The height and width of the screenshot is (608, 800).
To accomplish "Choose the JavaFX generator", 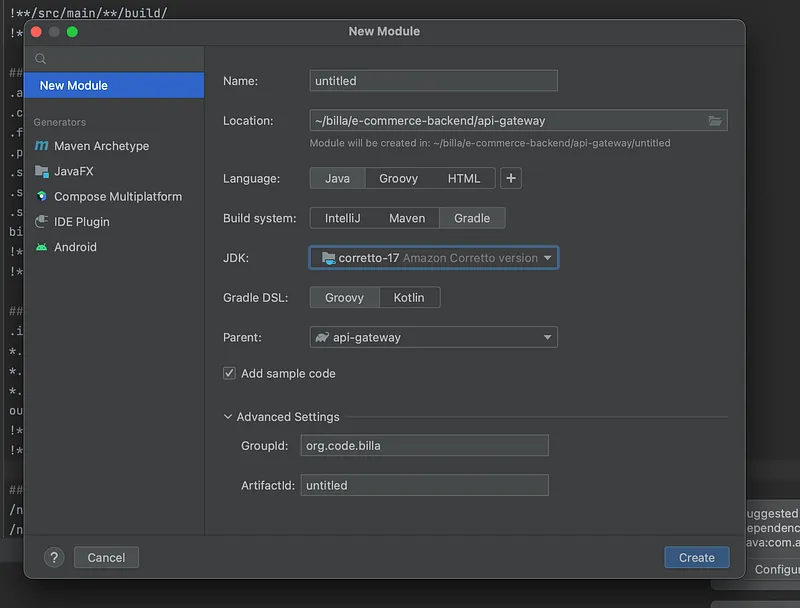I will [114, 171].
